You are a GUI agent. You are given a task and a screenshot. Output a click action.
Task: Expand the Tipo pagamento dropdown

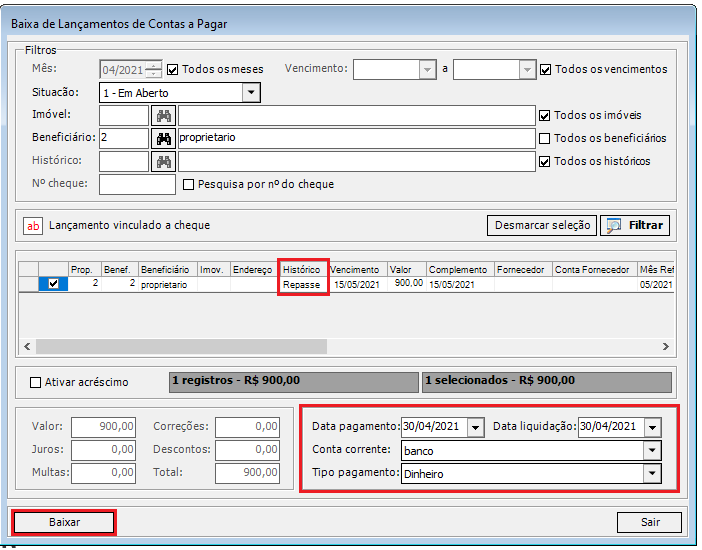pos(652,473)
